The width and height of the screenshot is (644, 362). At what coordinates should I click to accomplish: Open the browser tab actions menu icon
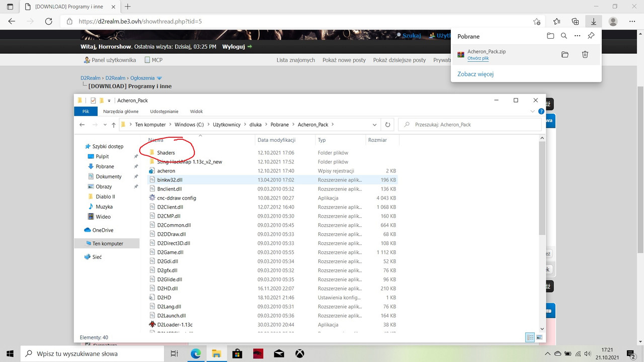tap(10, 7)
